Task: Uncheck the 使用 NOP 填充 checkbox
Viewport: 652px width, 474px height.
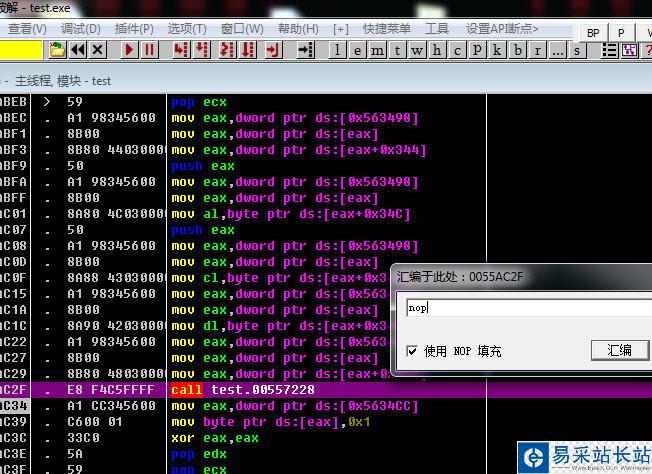Action: pos(412,351)
